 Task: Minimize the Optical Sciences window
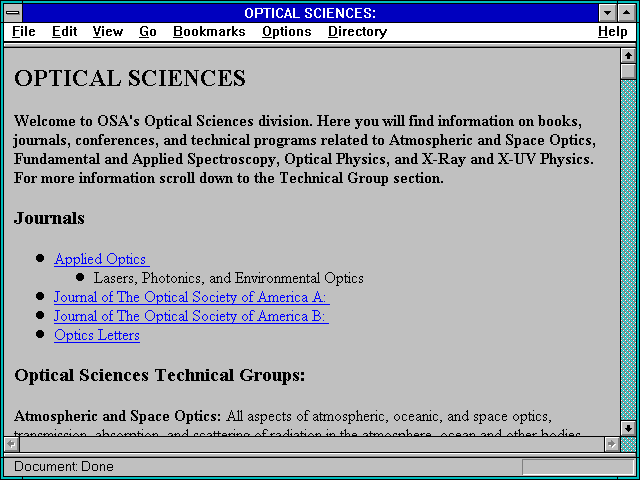coord(607,13)
